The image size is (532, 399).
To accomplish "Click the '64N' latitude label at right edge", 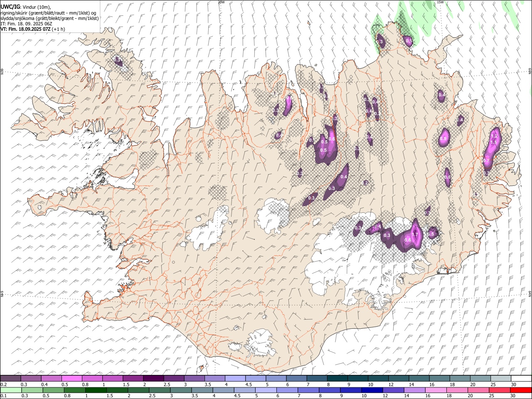I will click(530, 294).
